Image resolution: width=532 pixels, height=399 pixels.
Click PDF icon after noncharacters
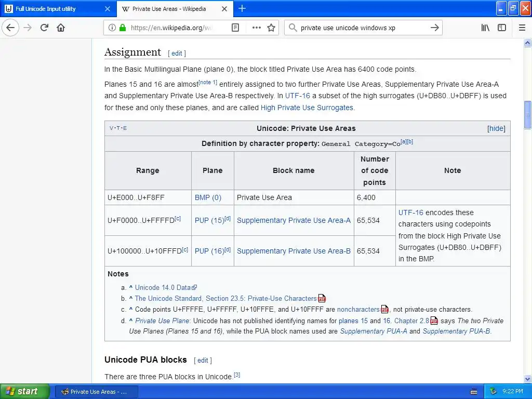click(384, 310)
